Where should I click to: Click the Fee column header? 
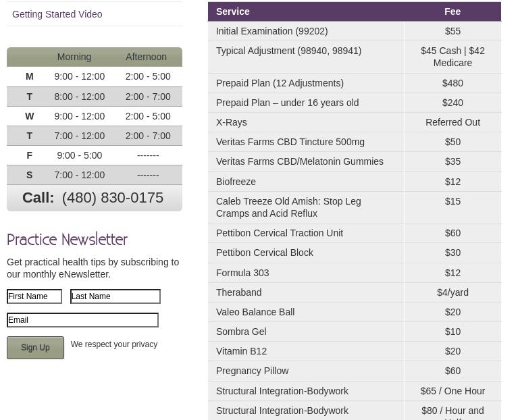[452, 11]
